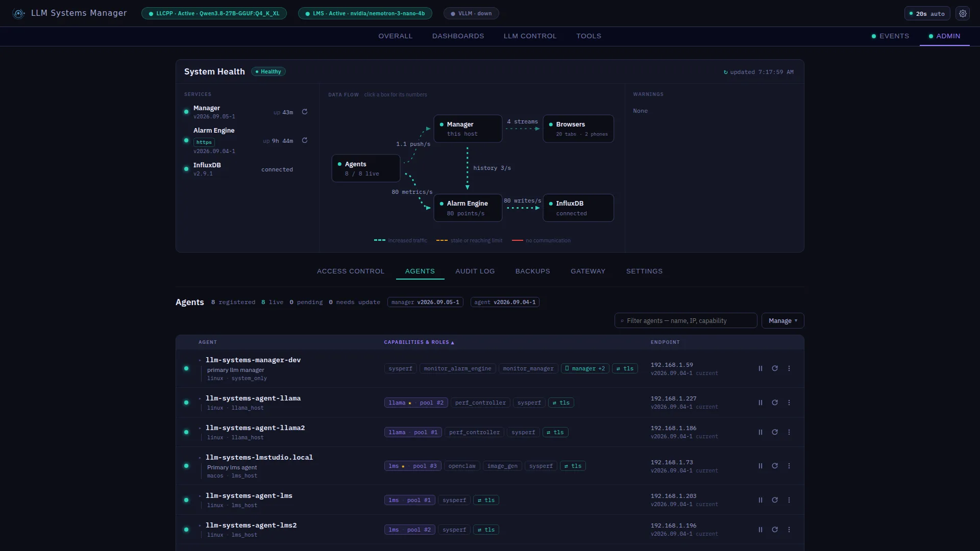Go to the Overall tab
The image size is (980, 551).
395,36
